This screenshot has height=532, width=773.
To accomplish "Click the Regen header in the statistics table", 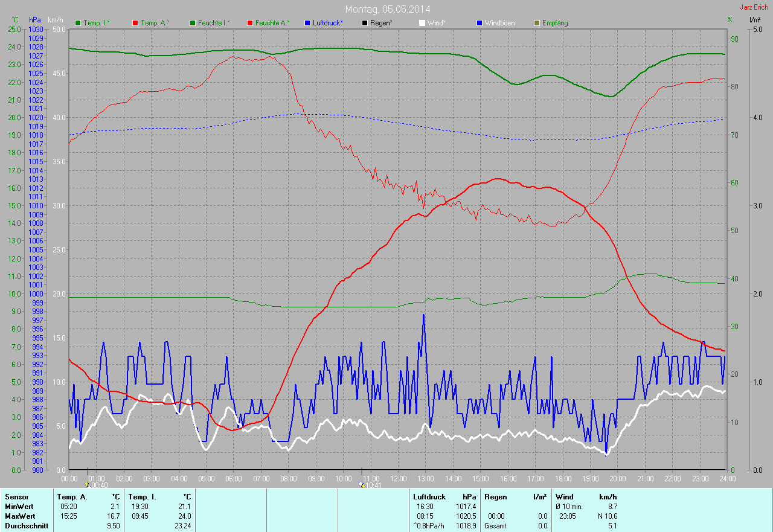I will tap(495, 497).
